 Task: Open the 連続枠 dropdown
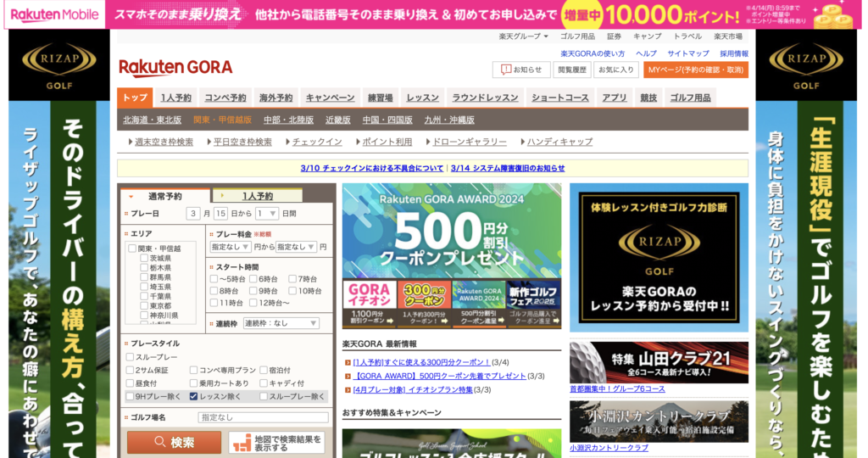(281, 323)
